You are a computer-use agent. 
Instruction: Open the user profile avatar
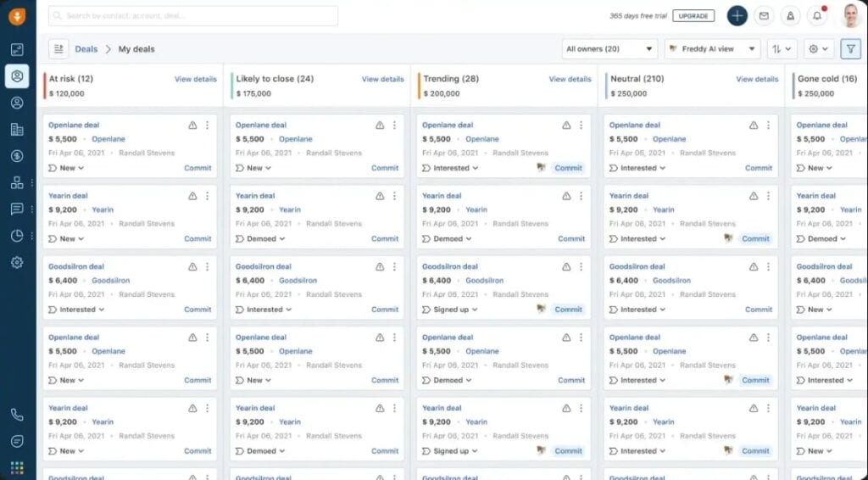(851, 16)
